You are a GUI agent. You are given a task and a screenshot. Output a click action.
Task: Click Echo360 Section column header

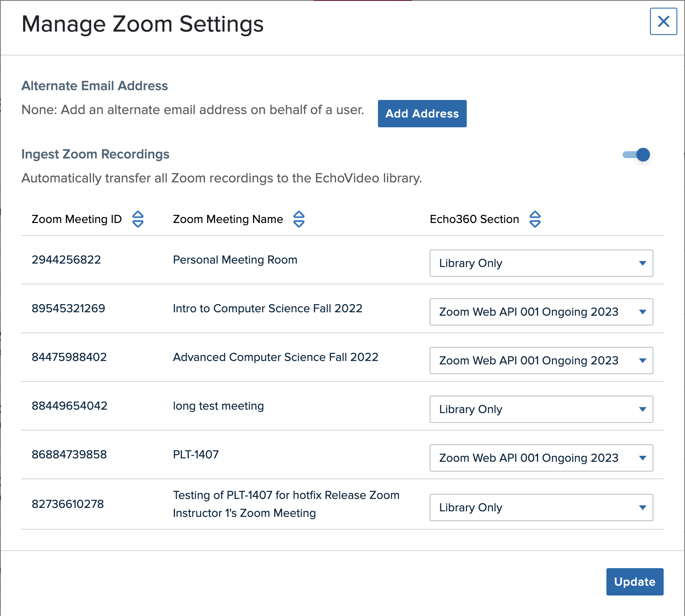[474, 219]
